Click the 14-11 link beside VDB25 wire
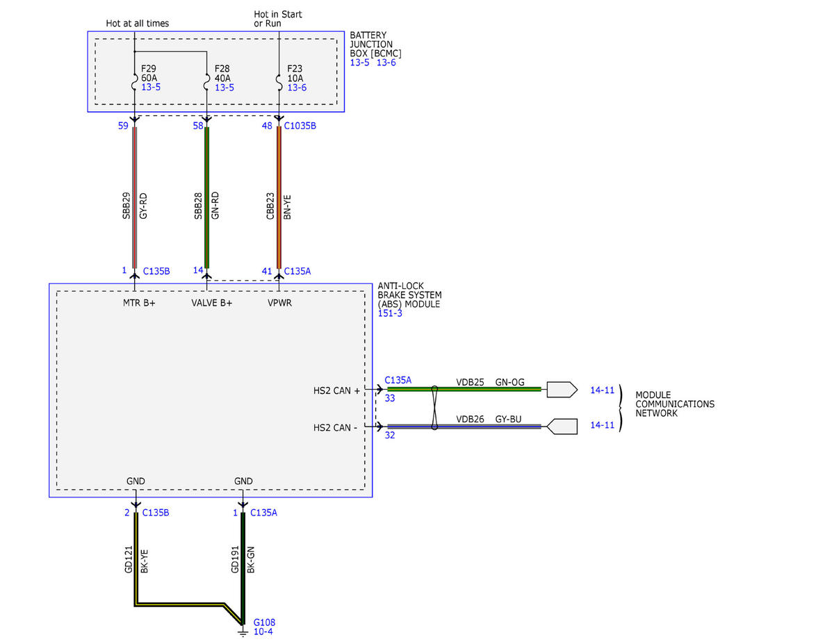 pos(602,390)
